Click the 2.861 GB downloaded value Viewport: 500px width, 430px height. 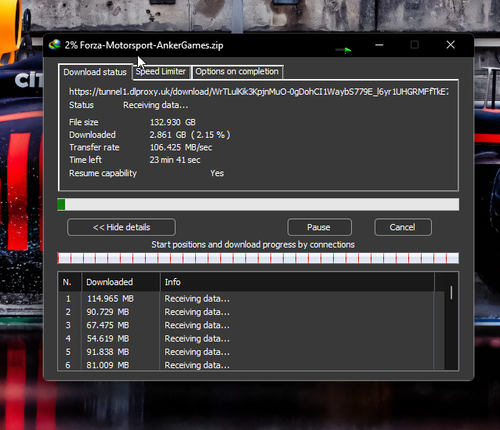pyautogui.click(x=190, y=135)
